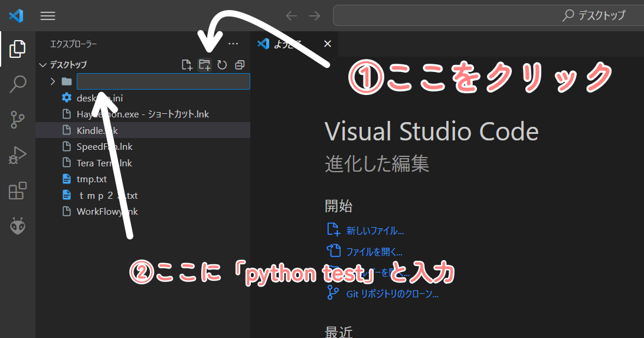Select the Kindle.lnk file
This screenshot has width=644, height=338.
143,130
